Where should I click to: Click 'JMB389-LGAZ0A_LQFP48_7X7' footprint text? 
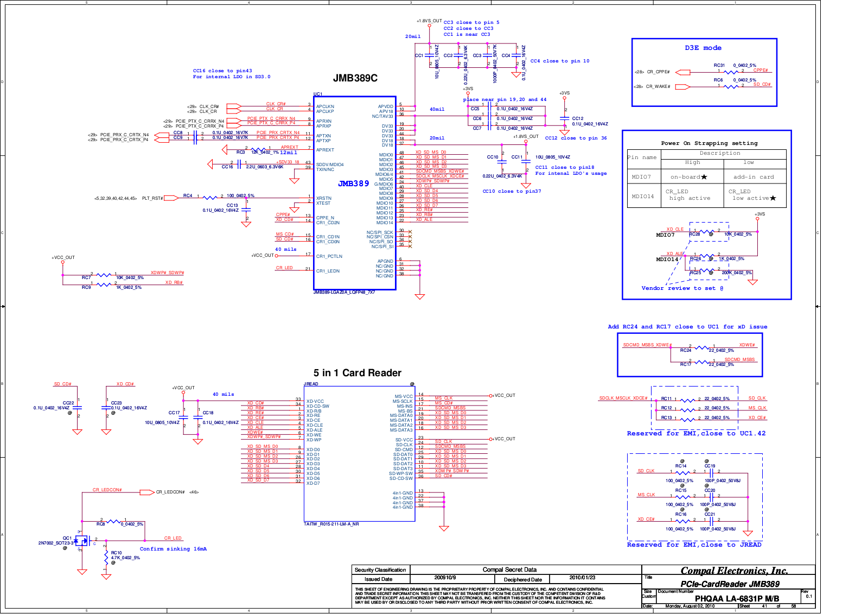(x=344, y=292)
